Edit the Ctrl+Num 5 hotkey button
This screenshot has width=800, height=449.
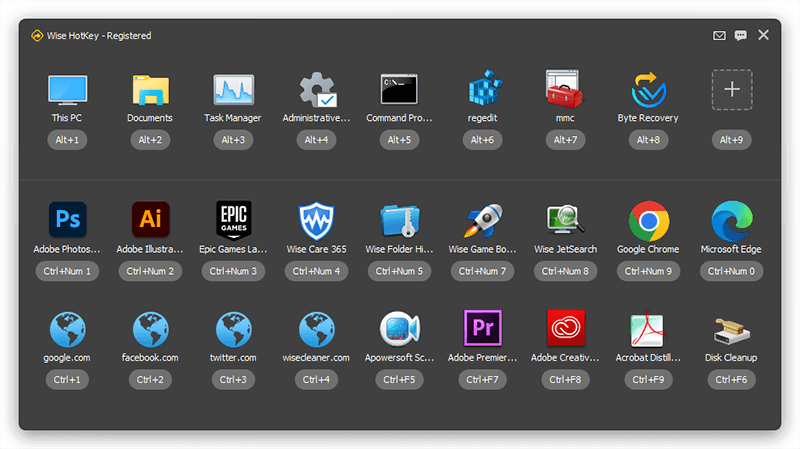tap(399, 271)
